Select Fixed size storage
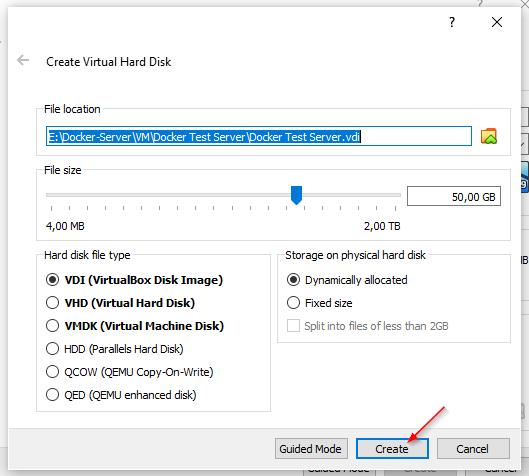The image size is (529, 476). 319,303
